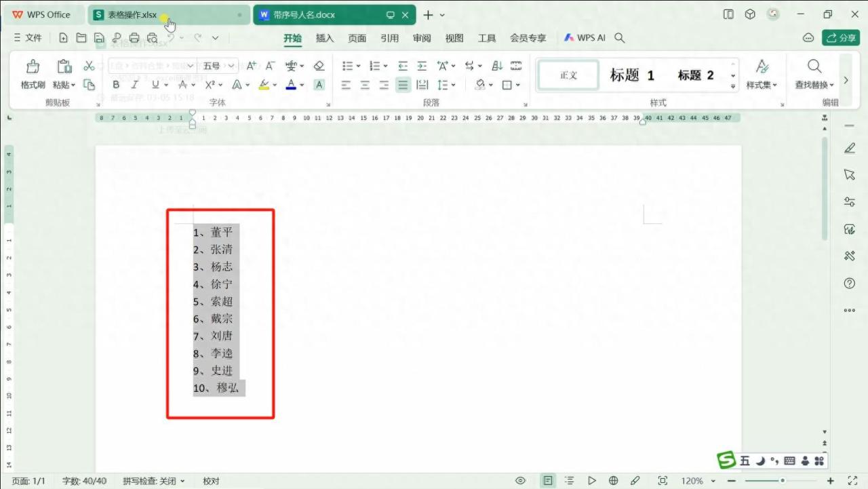Expand the Paste options arrow
This screenshot has width=868, height=489.
73,85
